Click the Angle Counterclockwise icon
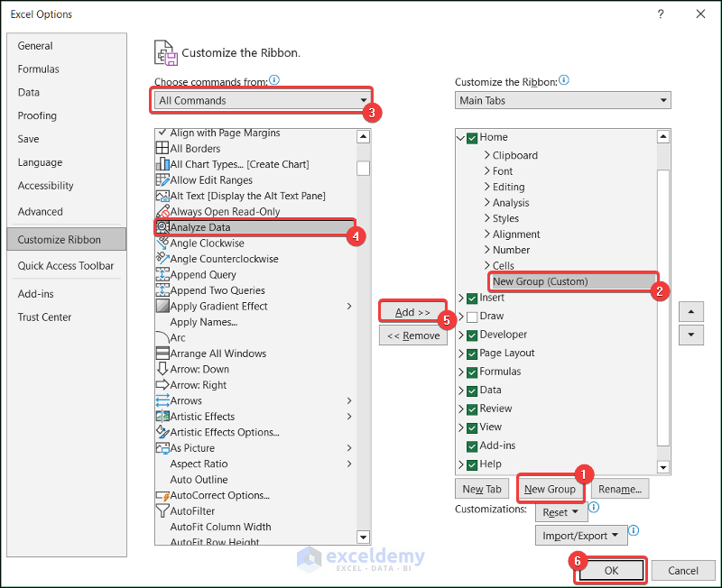 [162, 258]
